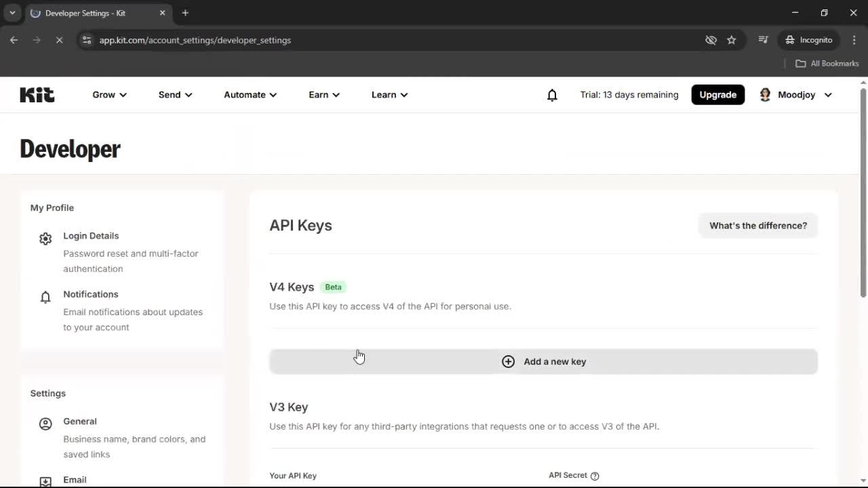Open the notification bell in the top bar
Image resolution: width=868 pixels, height=488 pixels.
pyautogui.click(x=552, y=95)
